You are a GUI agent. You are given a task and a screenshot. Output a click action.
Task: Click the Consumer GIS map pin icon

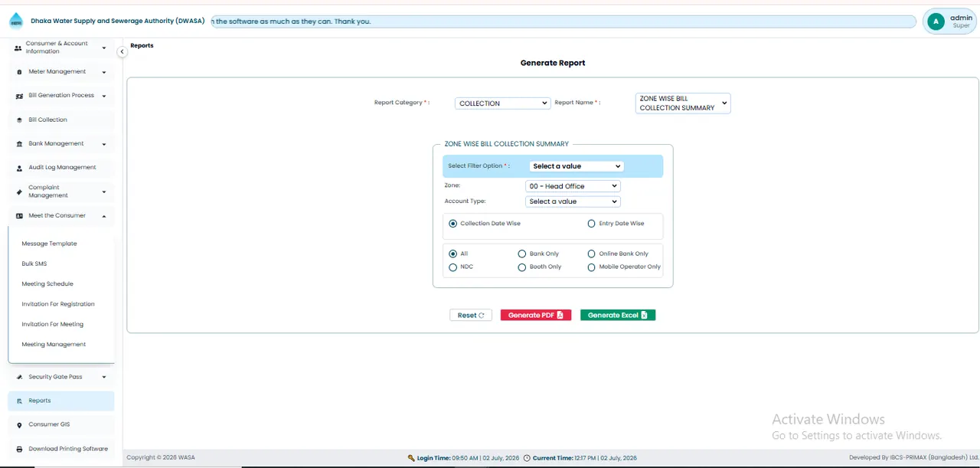tap(19, 425)
